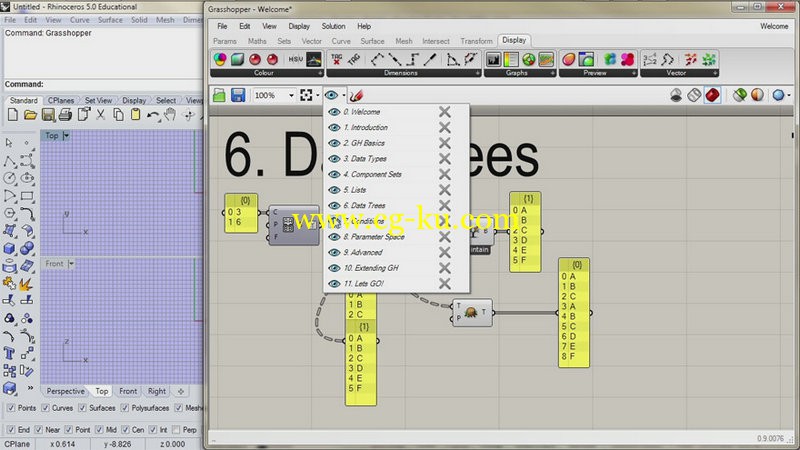The width and height of the screenshot is (800, 450).
Task: Open the zoom percentage dropdown arrow
Action: (291, 95)
